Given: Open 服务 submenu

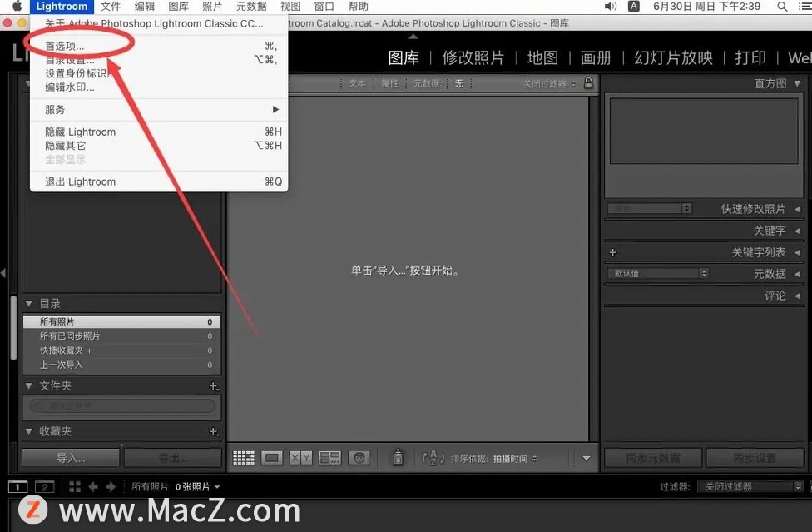Looking at the screenshot, I should click(x=159, y=109).
